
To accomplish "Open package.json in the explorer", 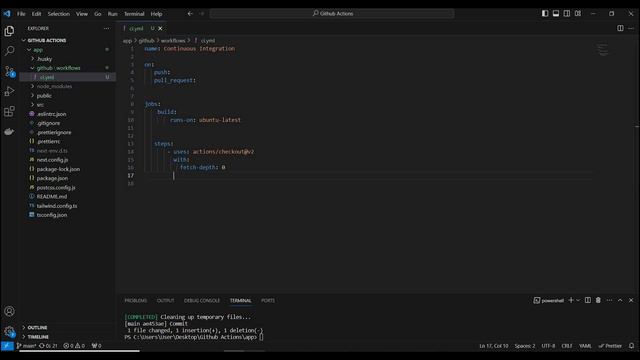I will point(52,178).
